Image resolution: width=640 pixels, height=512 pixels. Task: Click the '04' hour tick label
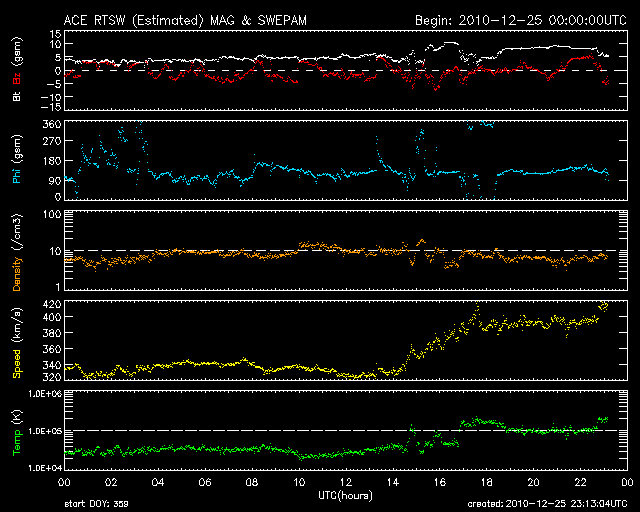[x=158, y=482]
